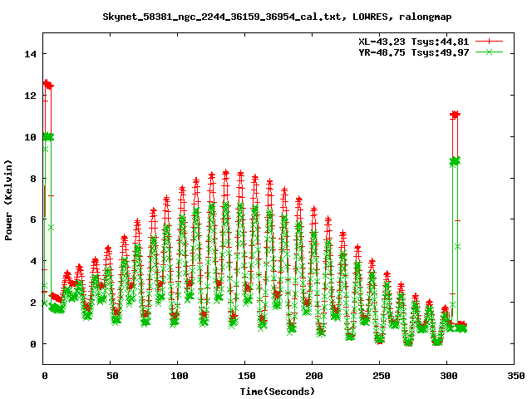Click x-axis tick label 200
Image resolution: width=532 pixels, height=399 pixels.
pyautogui.click(x=314, y=376)
